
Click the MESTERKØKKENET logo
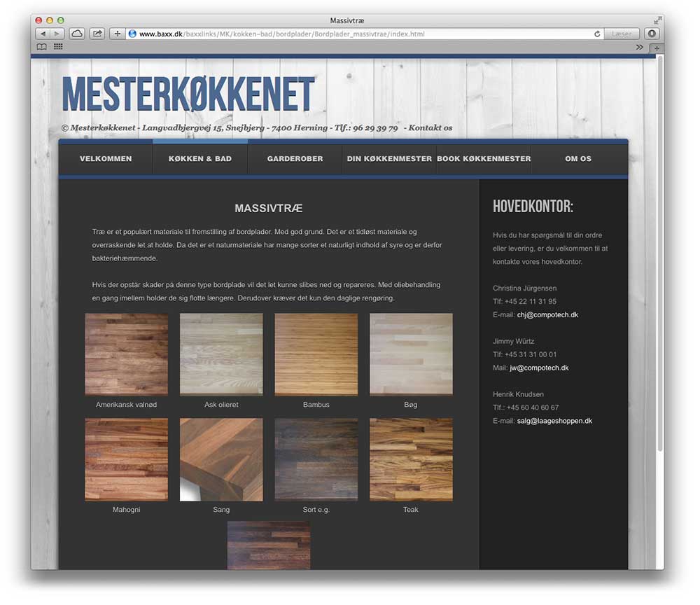point(188,94)
